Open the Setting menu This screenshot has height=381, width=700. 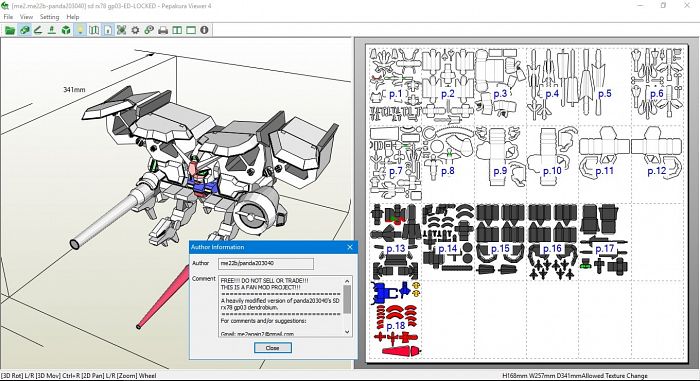tap(49, 17)
